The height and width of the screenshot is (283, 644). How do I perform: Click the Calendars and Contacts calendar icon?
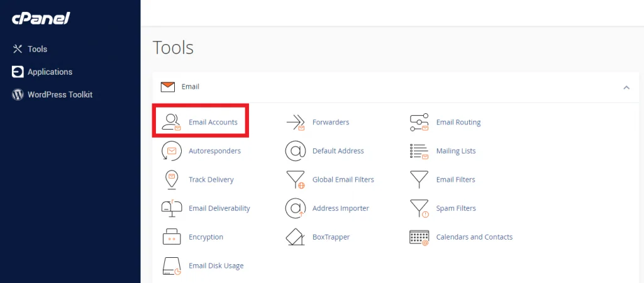tap(419, 237)
